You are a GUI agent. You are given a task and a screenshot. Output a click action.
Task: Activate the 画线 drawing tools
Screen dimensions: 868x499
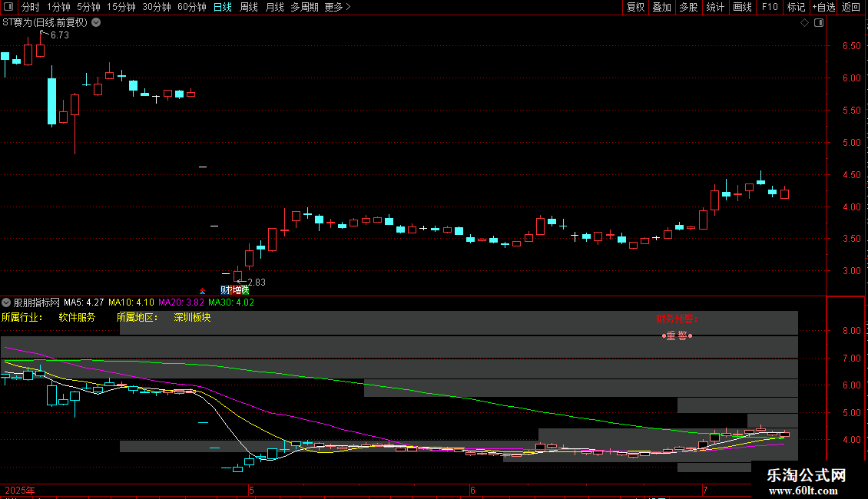point(742,7)
